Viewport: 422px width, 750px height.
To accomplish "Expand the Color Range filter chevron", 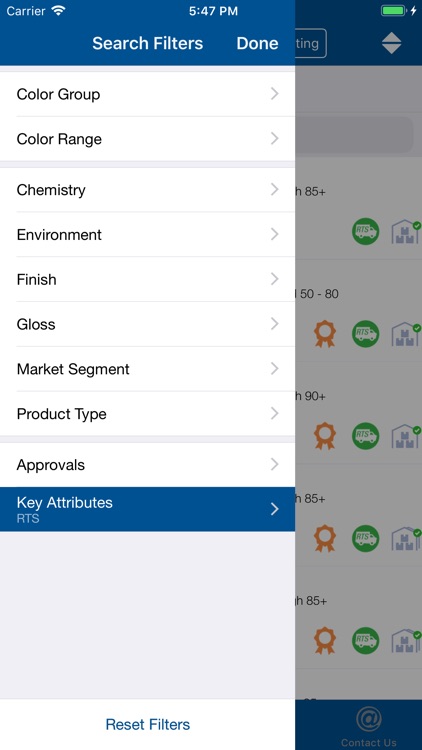I will tap(275, 139).
